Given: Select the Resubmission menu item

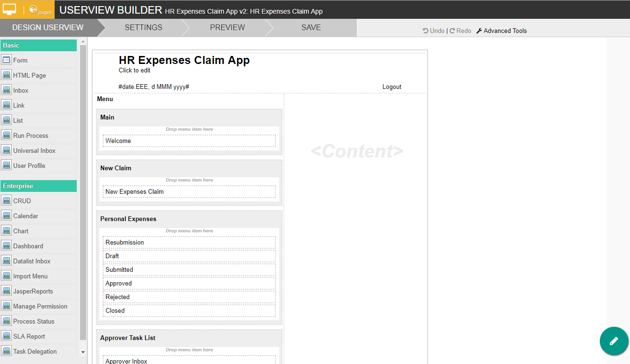Looking at the screenshot, I should [x=189, y=242].
